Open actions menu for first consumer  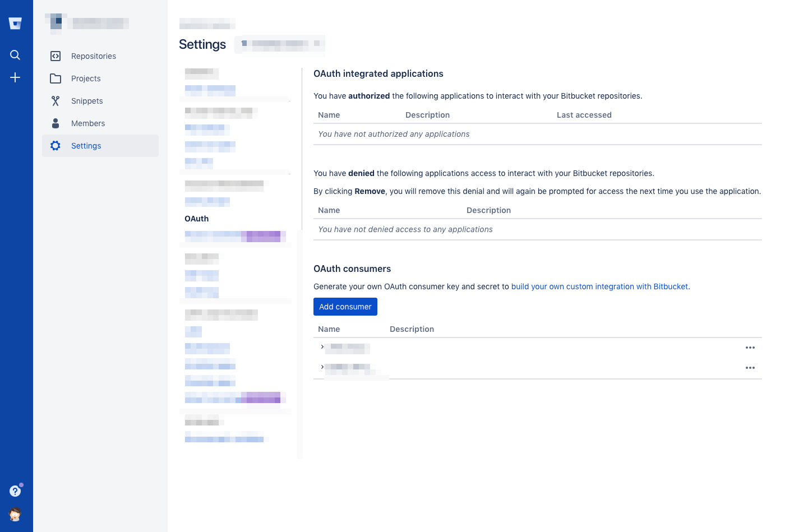click(750, 348)
